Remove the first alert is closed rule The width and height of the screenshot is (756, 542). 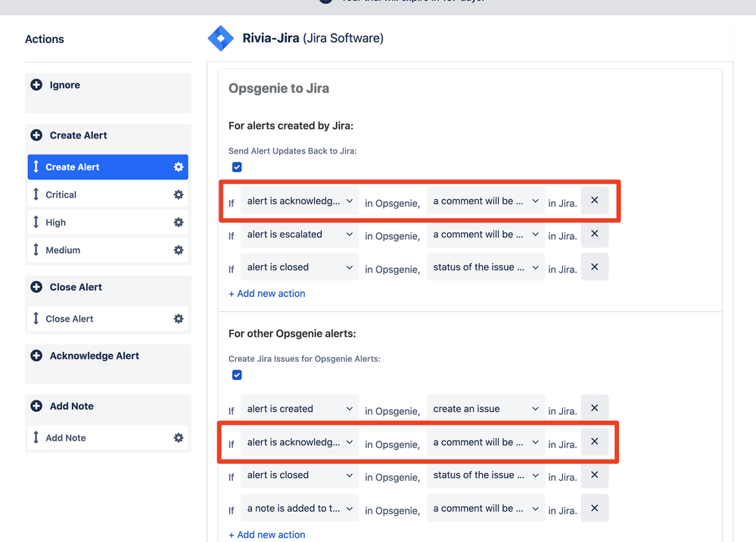click(x=595, y=267)
